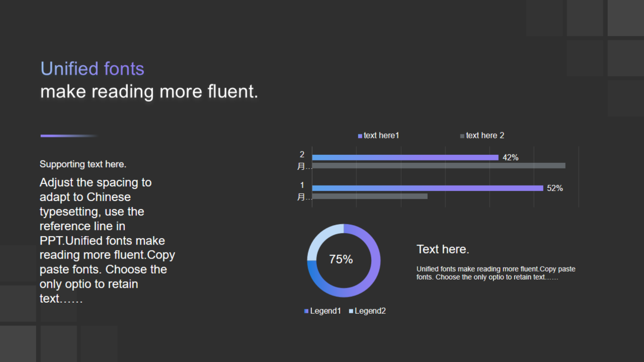Screen dimensions: 644x362
Task: Click the Legend1 color swatch
Action: 306,311
